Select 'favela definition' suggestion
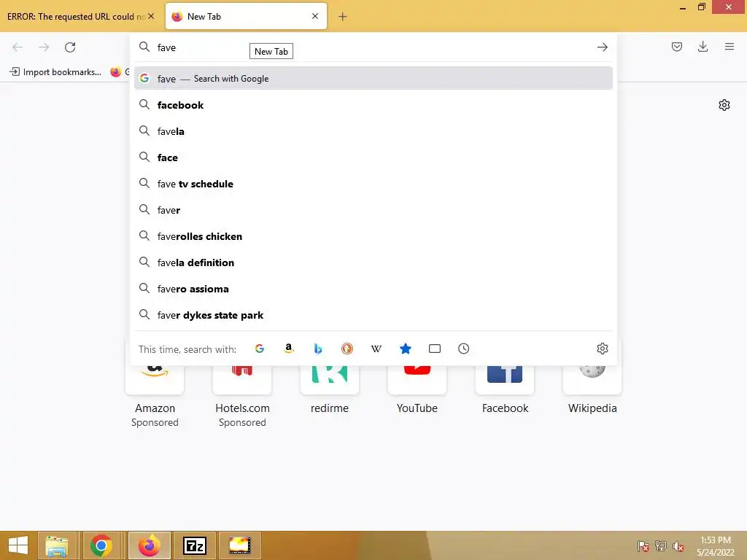Image resolution: width=747 pixels, height=560 pixels. click(x=373, y=262)
